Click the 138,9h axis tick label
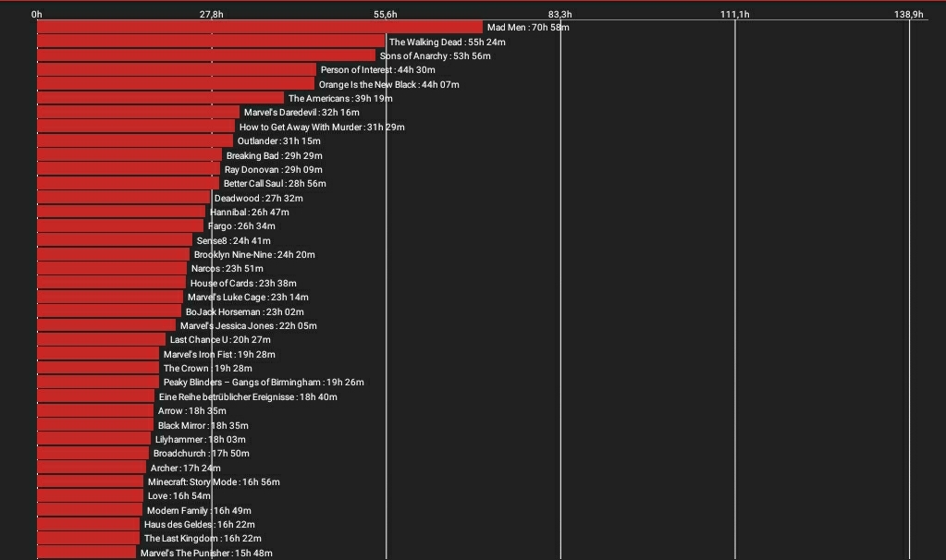The image size is (946, 560). (909, 15)
